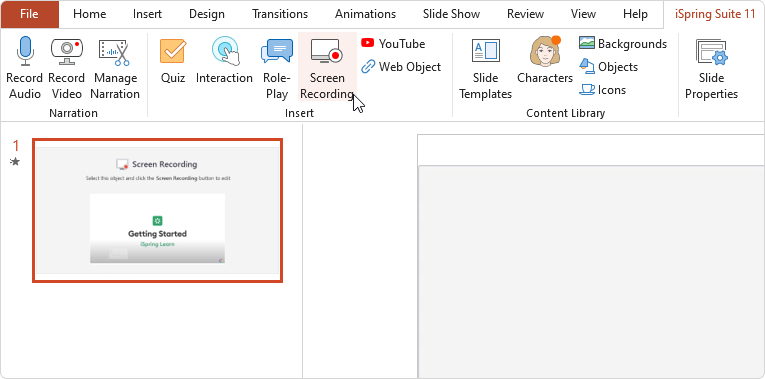Switch to the Insert ribbon tab
This screenshot has width=765, height=379.
tap(147, 14)
